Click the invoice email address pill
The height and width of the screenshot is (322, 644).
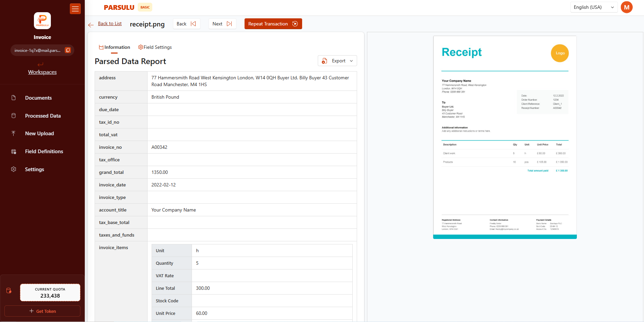point(42,50)
